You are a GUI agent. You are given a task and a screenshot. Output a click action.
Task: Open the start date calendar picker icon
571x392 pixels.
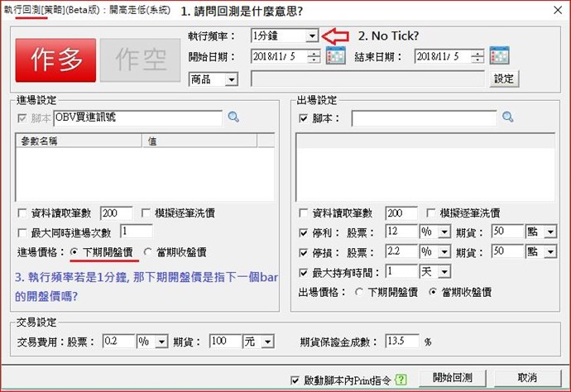pyautogui.click(x=335, y=56)
